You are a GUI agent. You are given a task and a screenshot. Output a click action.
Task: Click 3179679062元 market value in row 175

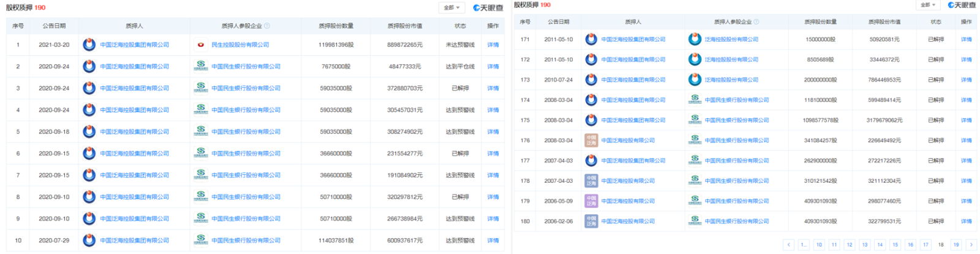coord(884,120)
